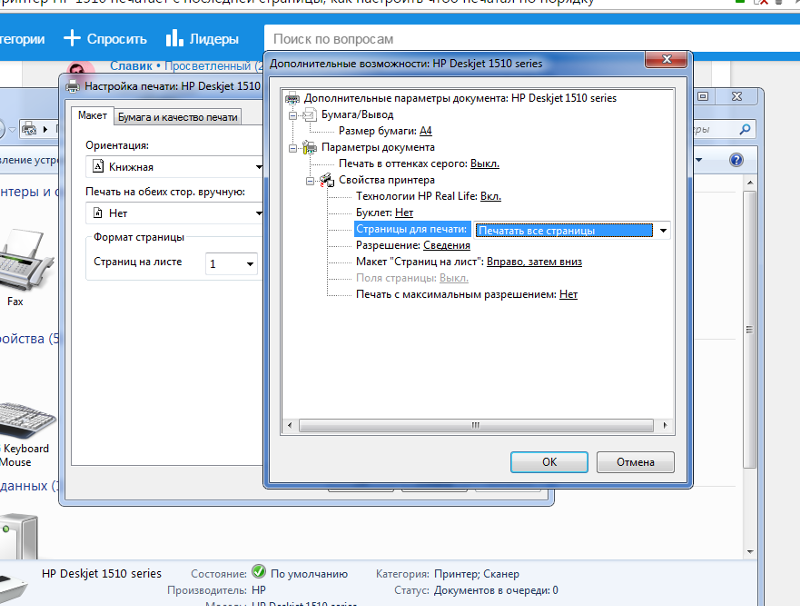Select the Технологии HP Real Life row
The height and width of the screenshot is (606, 800).
click(429, 196)
